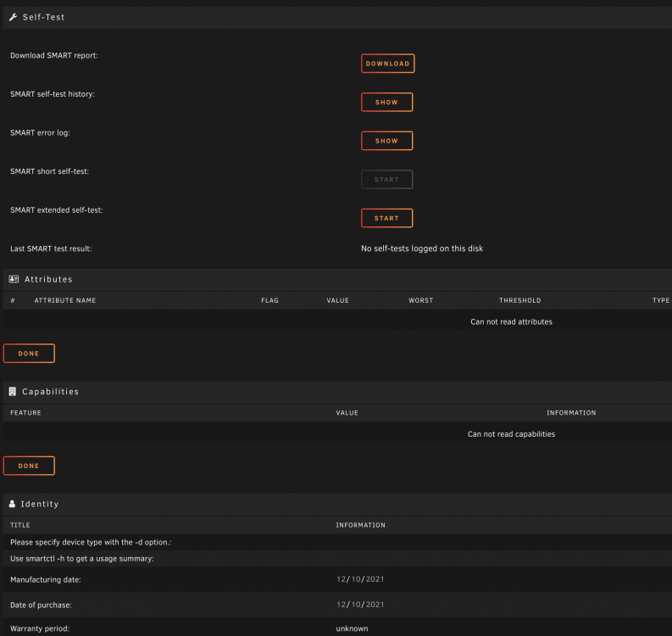
Task: Click the 'Please specify device type' row
Action: (337, 542)
